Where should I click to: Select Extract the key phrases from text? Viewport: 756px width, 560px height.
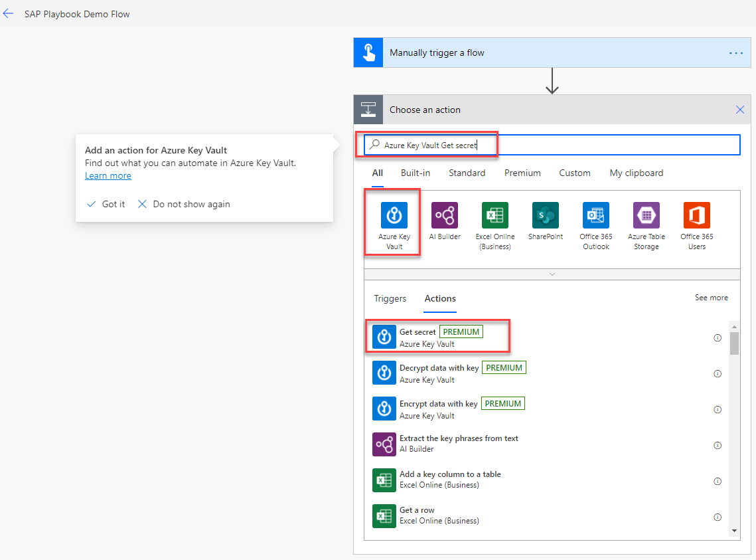[547, 444]
